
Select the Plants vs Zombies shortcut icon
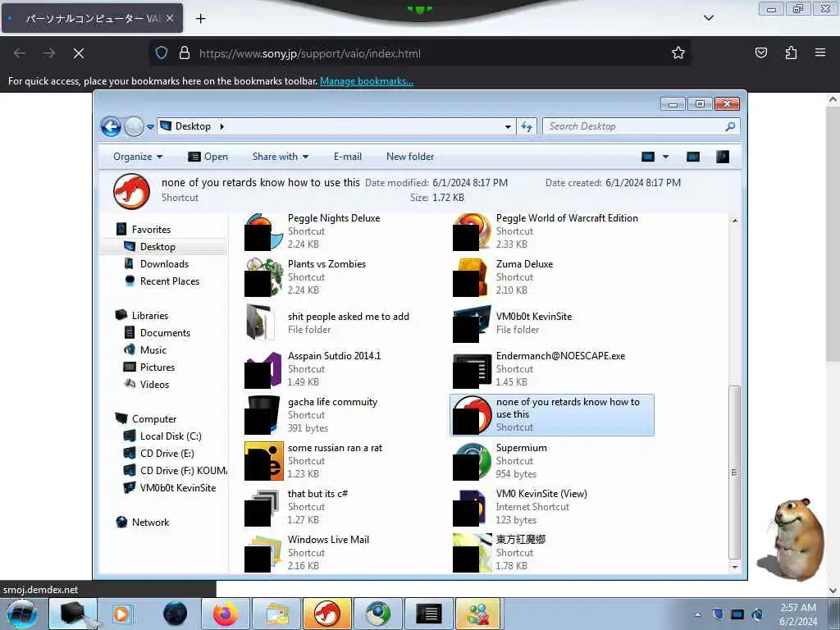pyautogui.click(x=263, y=277)
